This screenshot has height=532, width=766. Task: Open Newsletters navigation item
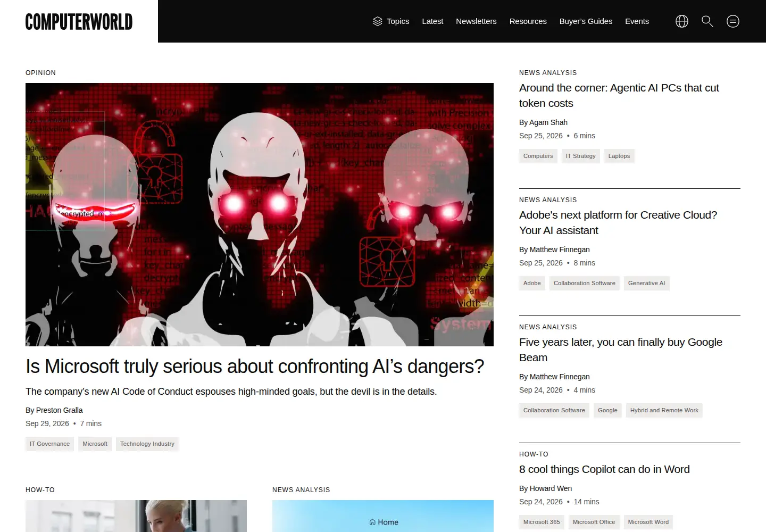click(476, 21)
